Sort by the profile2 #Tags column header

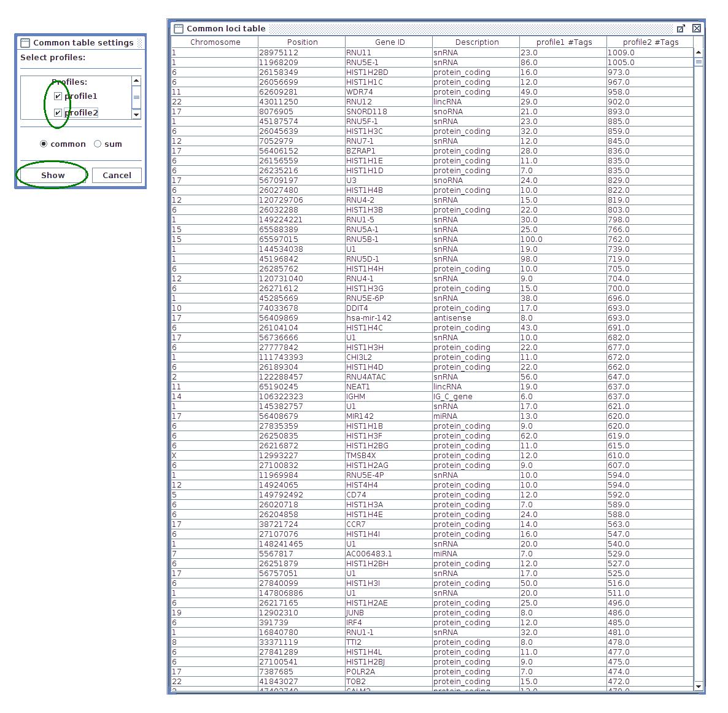click(x=650, y=42)
